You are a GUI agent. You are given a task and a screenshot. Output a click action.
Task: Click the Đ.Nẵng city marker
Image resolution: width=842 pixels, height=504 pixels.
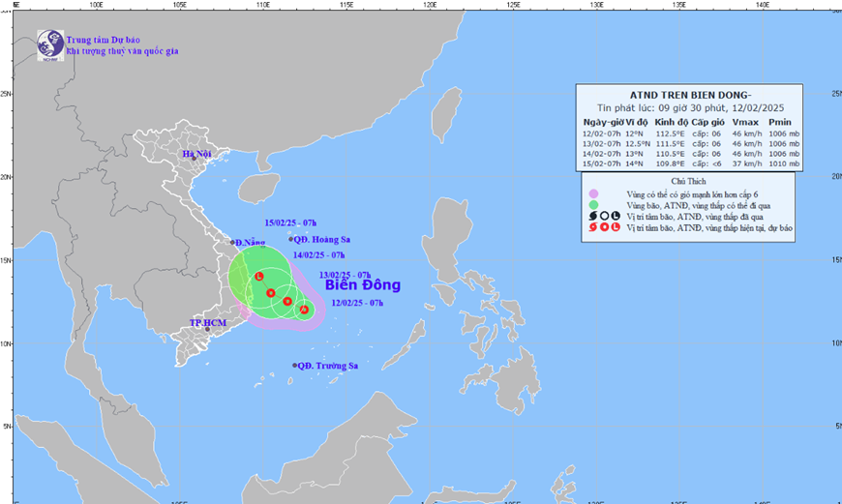[x=232, y=243]
